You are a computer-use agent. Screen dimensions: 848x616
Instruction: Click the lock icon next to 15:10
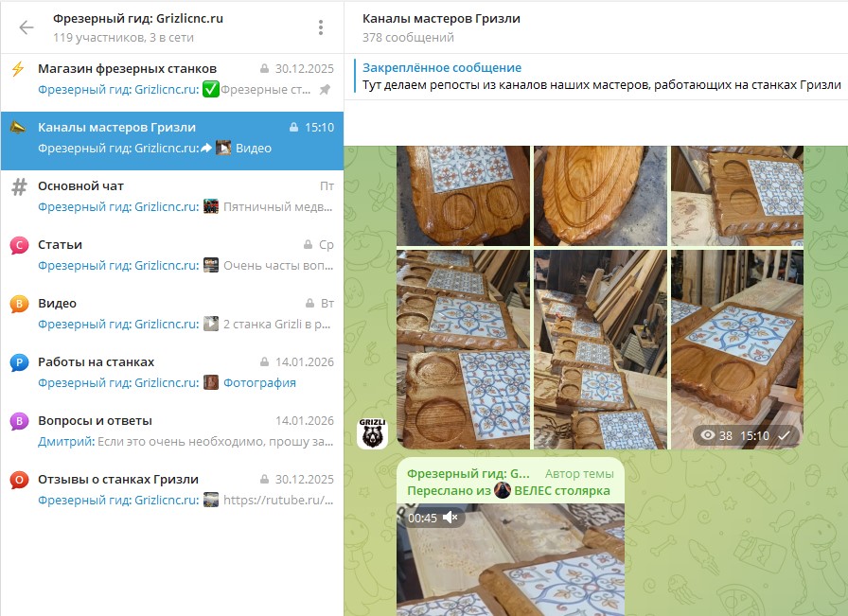click(x=293, y=128)
